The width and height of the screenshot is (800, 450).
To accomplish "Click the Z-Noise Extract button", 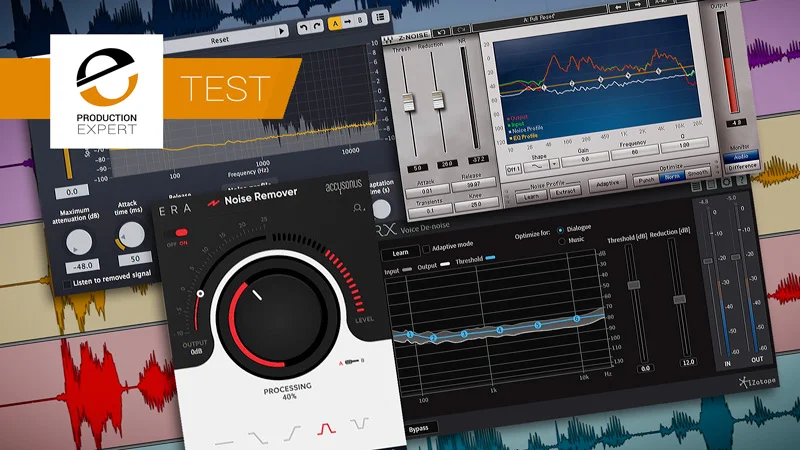I will [565, 191].
